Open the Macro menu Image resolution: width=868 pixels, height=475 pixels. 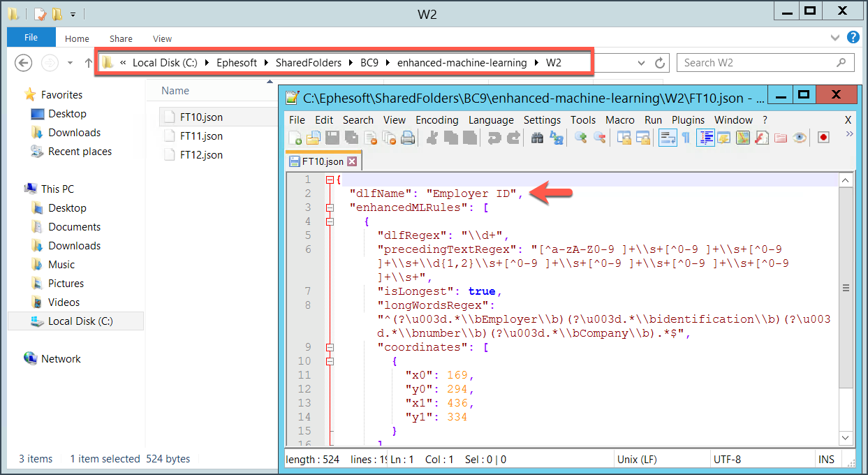[620, 120]
